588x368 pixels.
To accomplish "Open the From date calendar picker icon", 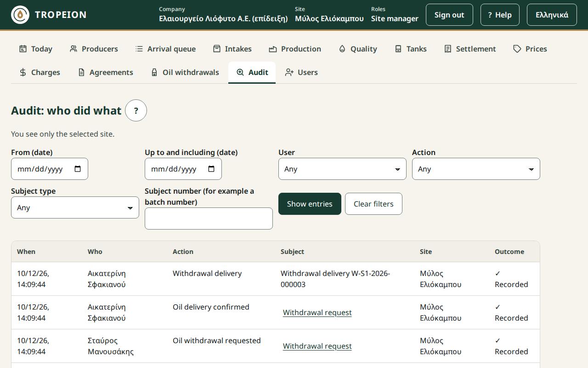I will 78,169.
